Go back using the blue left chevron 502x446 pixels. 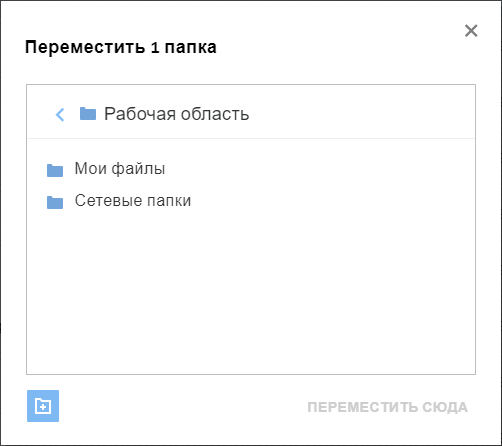click(x=60, y=115)
